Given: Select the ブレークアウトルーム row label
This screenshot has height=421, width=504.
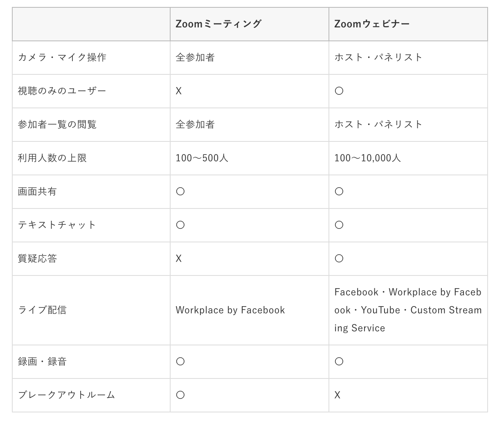Looking at the screenshot, I should pyautogui.click(x=66, y=395).
